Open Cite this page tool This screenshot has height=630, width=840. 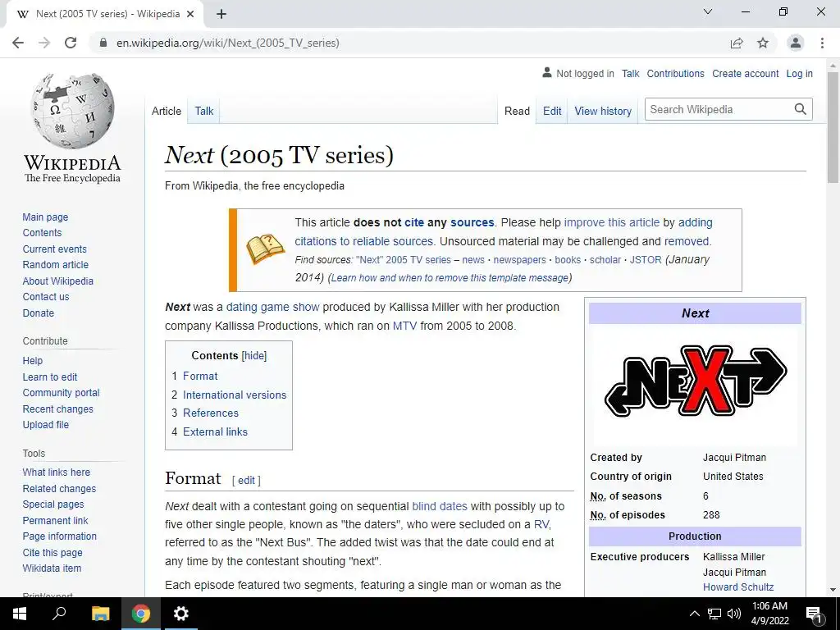pos(52,552)
